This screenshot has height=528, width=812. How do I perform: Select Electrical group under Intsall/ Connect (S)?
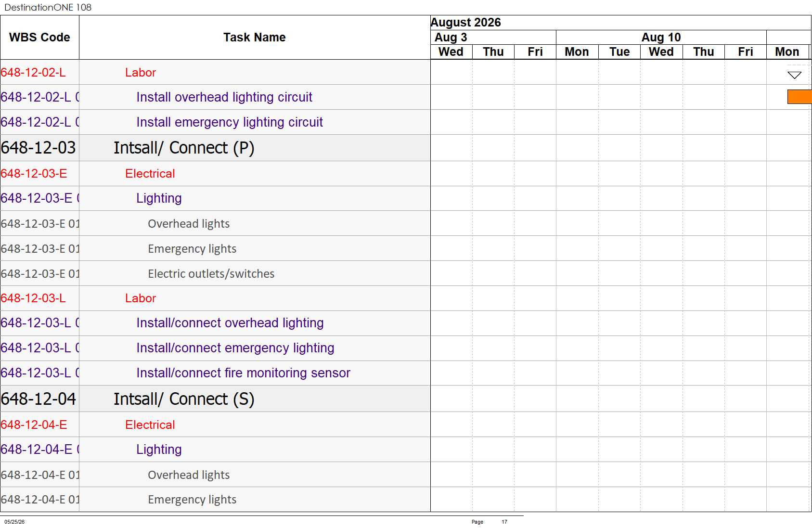click(x=150, y=425)
